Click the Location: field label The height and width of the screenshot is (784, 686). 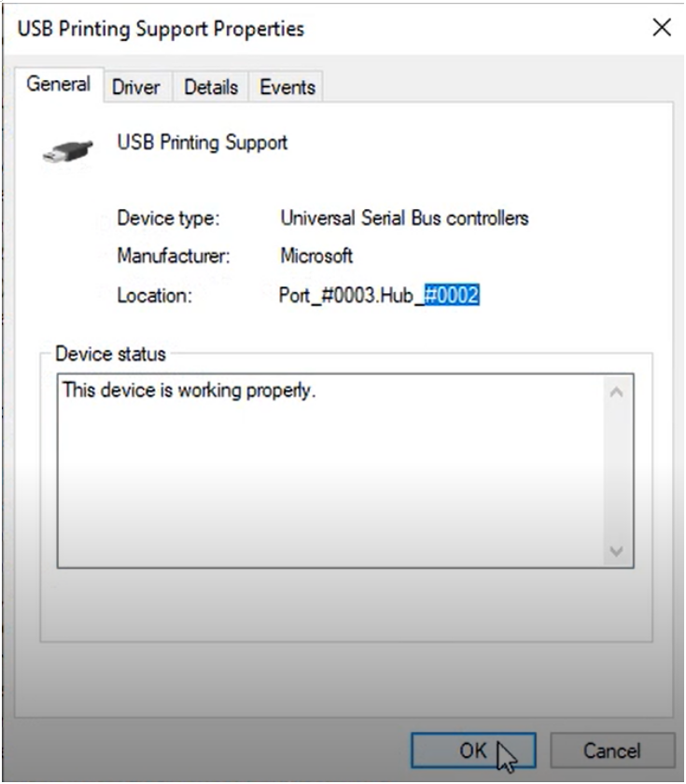pos(155,296)
